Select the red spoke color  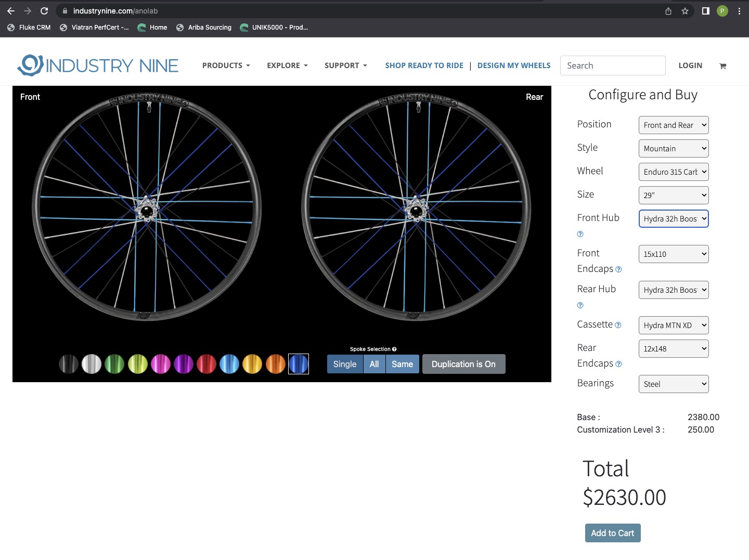click(206, 364)
